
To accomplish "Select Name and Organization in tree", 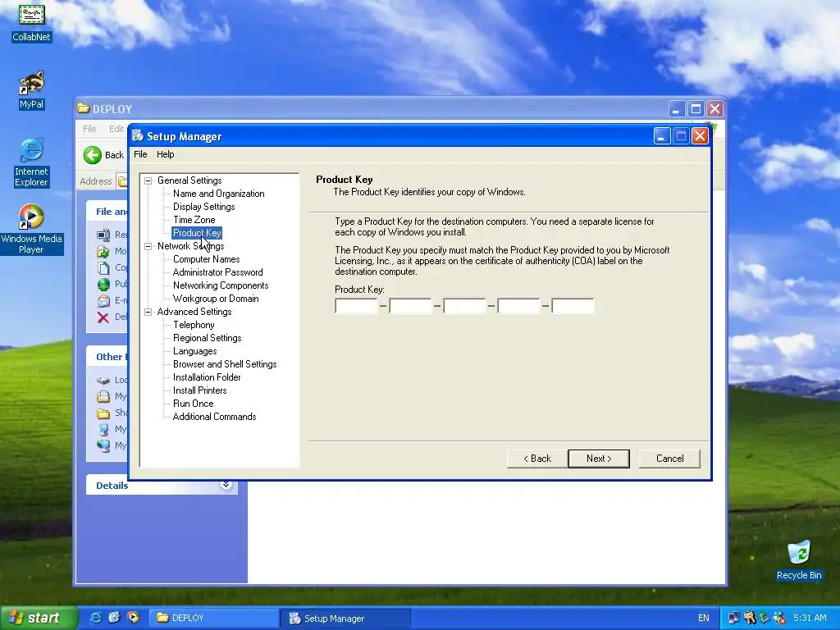I will (218, 194).
